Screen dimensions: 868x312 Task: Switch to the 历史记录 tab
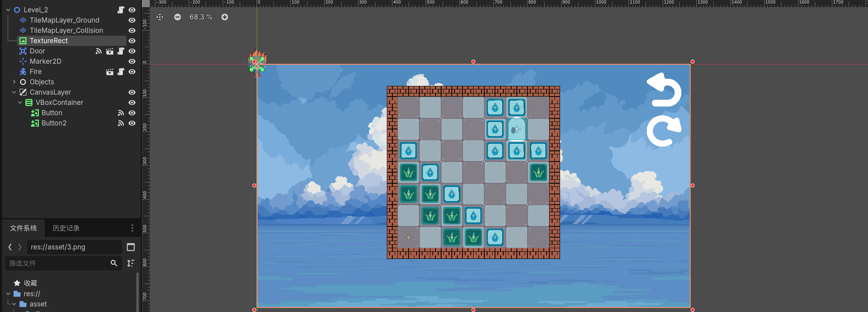66,228
